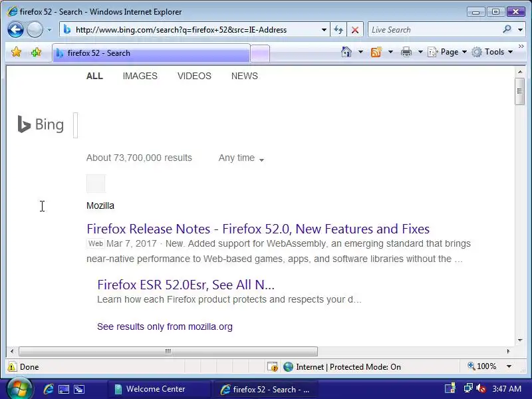
Task: Click the Add to Favorites icon
Action: tap(37, 53)
